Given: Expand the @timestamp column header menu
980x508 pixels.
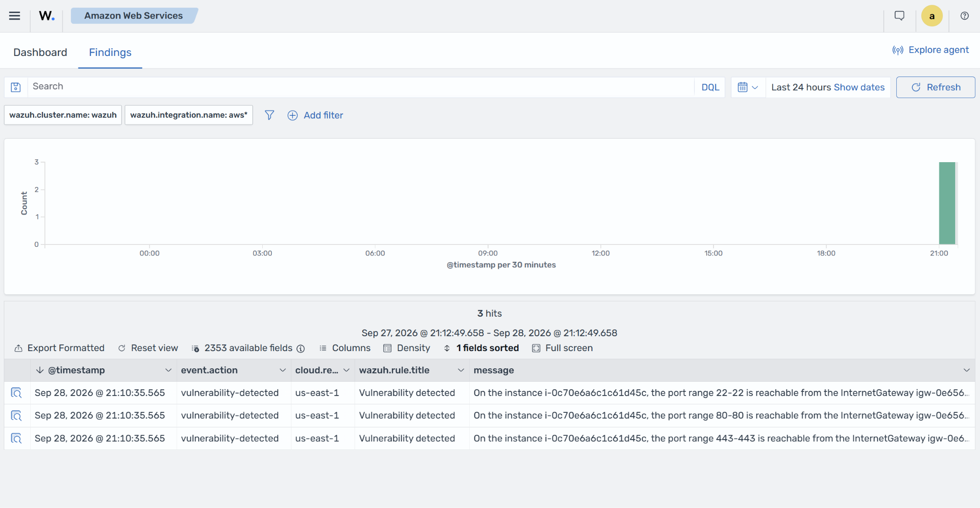Looking at the screenshot, I should point(168,370).
